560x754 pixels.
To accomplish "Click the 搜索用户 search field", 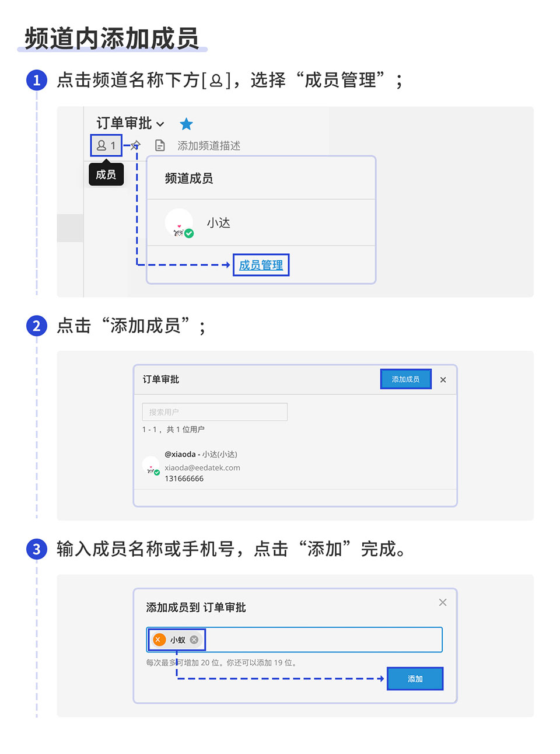I will point(215,412).
